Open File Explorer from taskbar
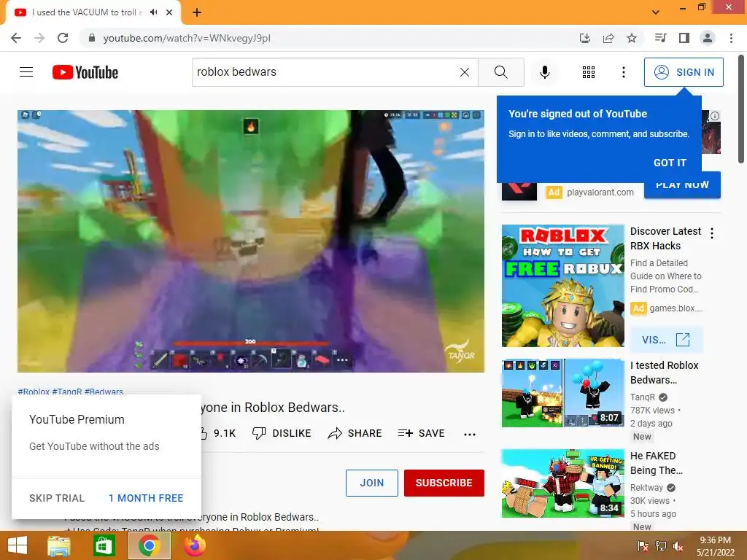Viewport: 747px width, 560px height. [59, 545]
